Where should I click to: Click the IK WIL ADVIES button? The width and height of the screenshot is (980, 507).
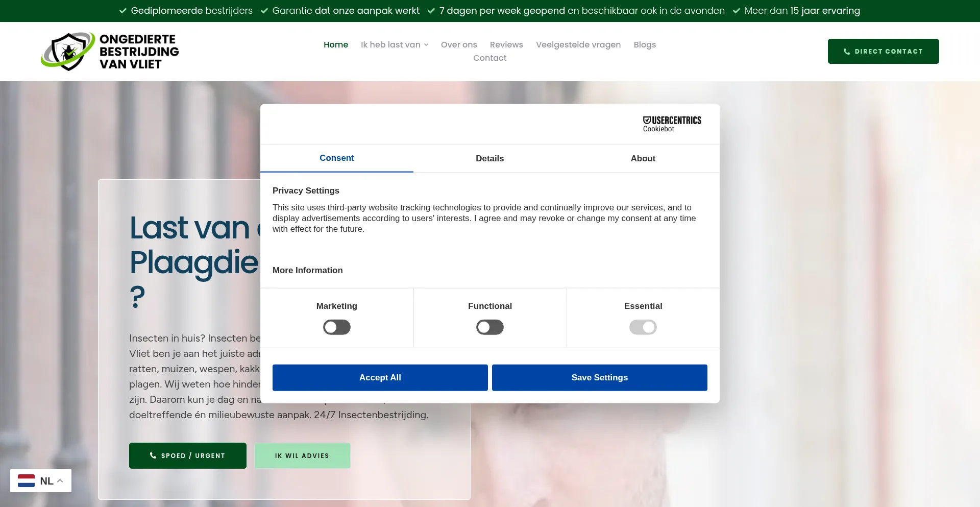[302, 455]
